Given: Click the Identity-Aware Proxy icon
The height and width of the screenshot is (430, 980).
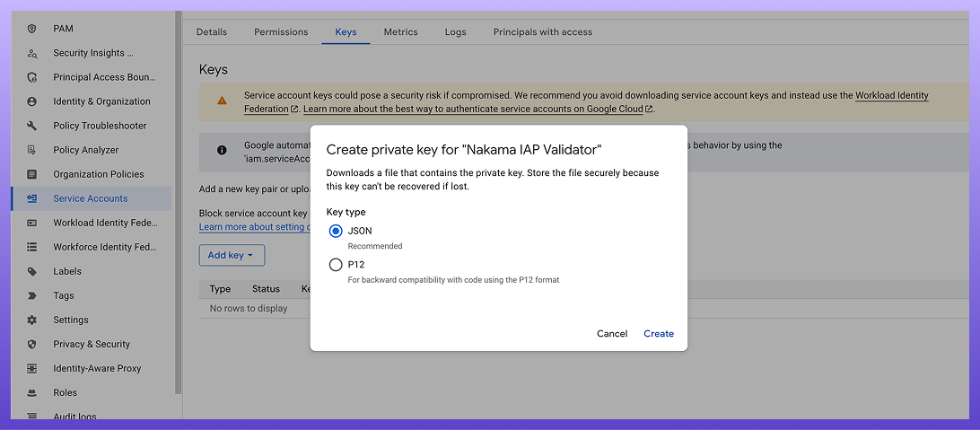Looking at the screenshot, I should pyautogui.click(x=32, y=369).
